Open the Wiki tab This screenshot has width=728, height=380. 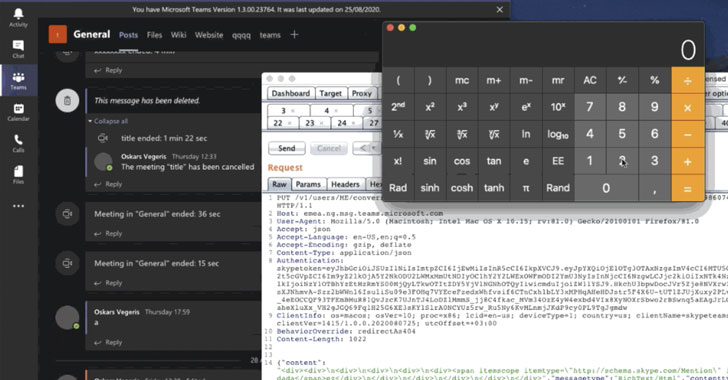coord(178,35)
